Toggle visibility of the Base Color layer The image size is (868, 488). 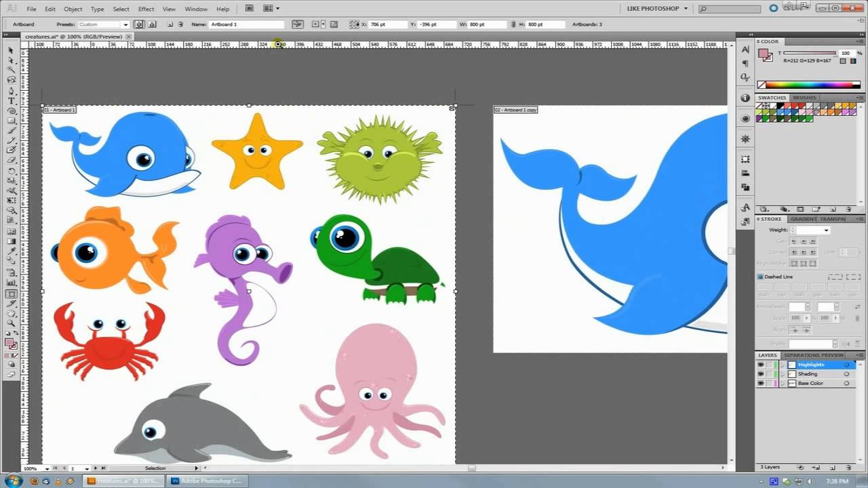point(760,384)
